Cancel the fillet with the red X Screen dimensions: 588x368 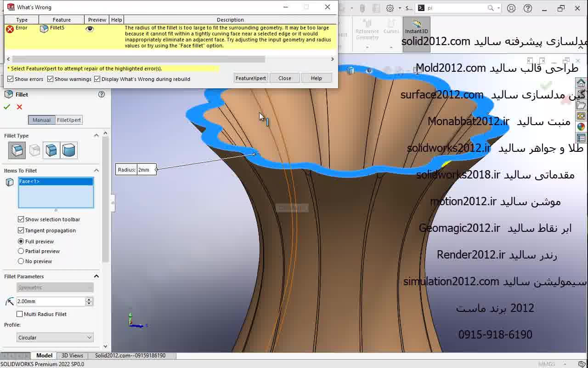[x=19, y=107]
